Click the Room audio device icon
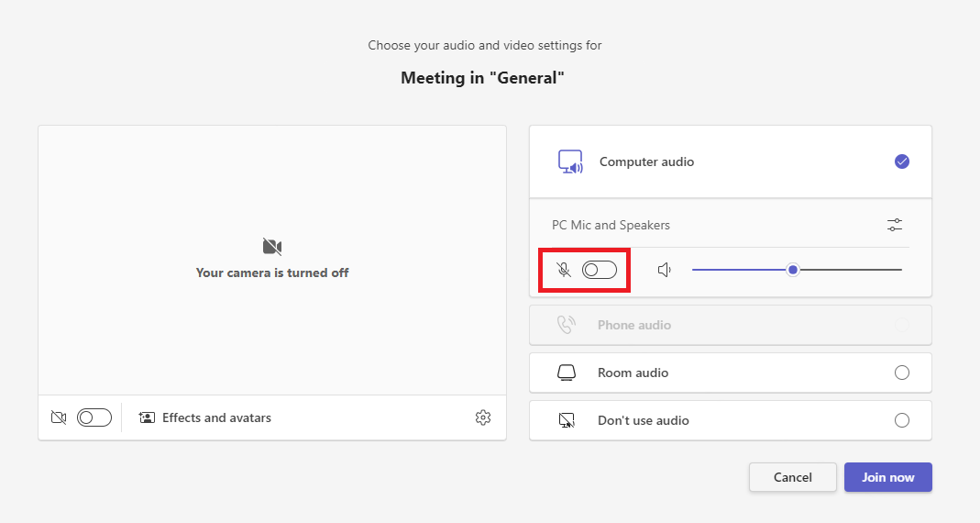 (567, 373)
